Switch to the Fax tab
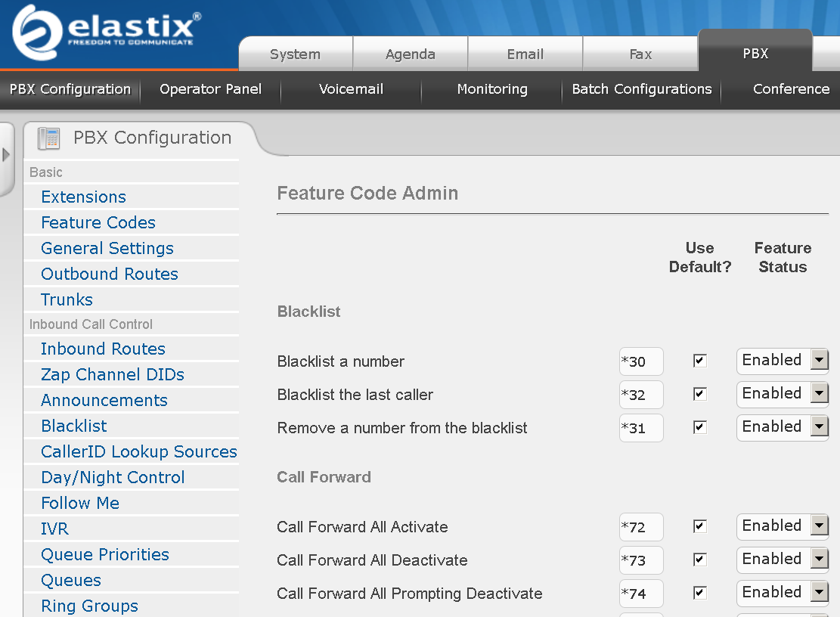This screenshot has height=617, width=840. 640,54
